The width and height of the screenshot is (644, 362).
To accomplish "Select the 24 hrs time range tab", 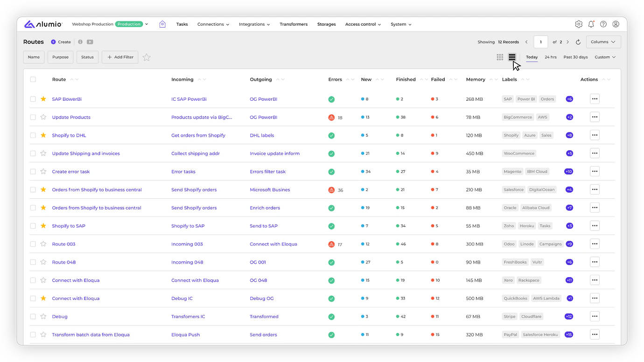I will (551, 57).
